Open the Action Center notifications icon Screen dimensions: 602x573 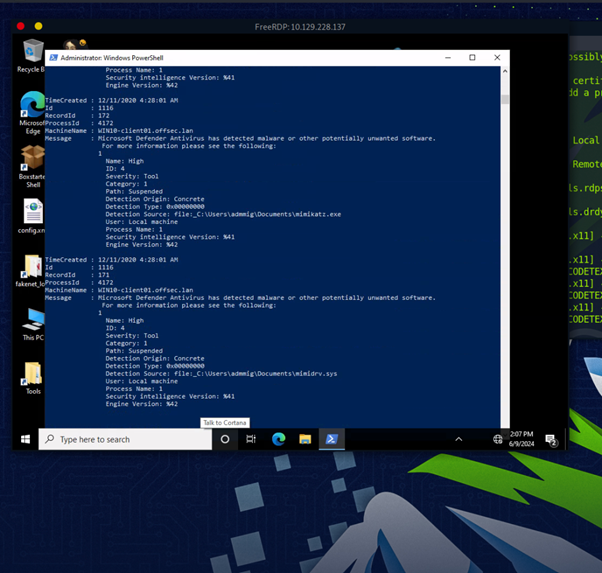pyautogui.click(x=551, y=440)
